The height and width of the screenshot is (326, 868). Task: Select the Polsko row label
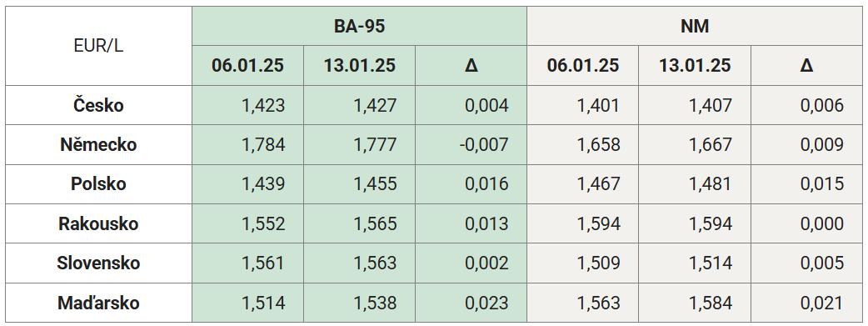[98, 184]
